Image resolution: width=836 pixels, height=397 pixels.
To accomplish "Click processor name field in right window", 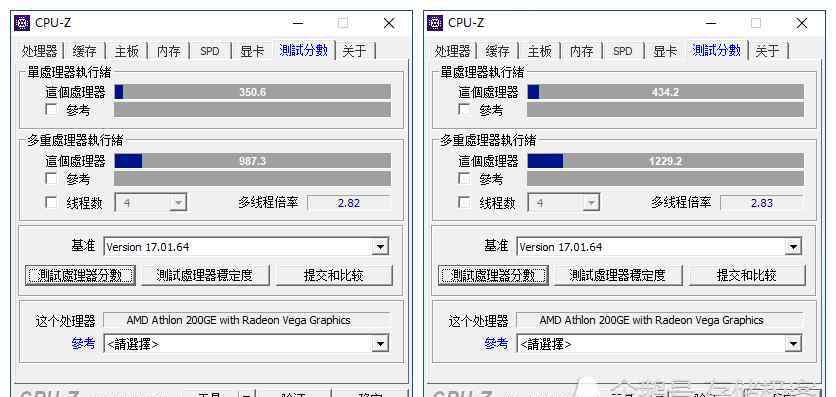I will tap(660, 320).
